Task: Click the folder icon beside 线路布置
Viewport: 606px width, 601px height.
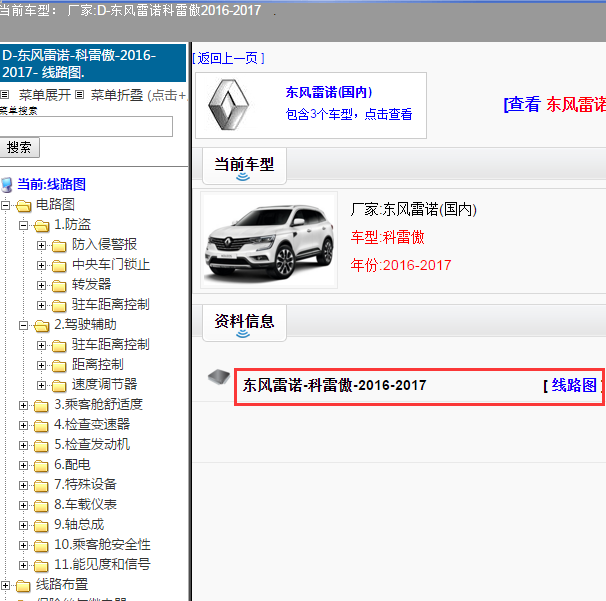Action: coord(22,585)
